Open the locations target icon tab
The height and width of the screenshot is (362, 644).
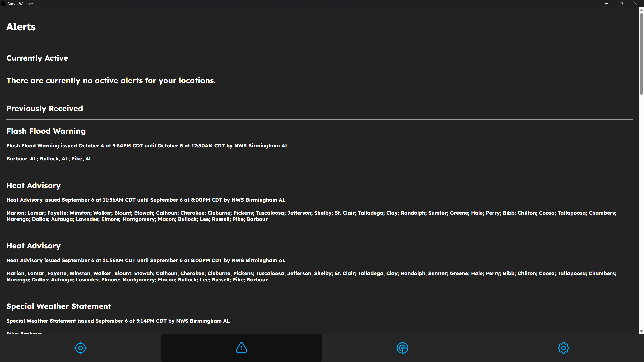80,348
